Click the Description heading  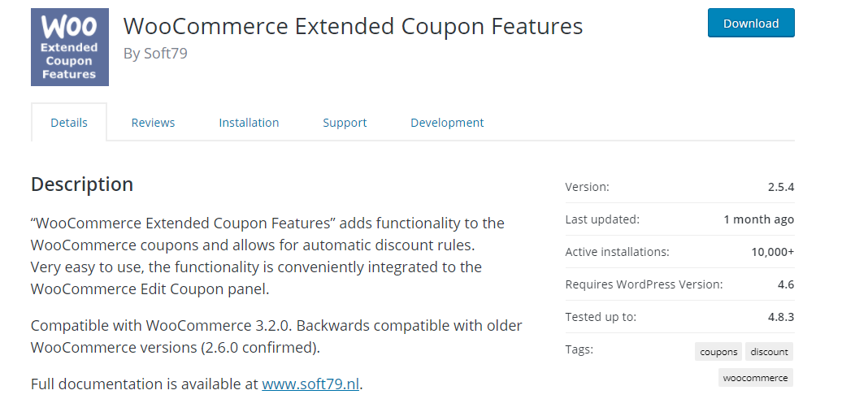pos(82,184)
